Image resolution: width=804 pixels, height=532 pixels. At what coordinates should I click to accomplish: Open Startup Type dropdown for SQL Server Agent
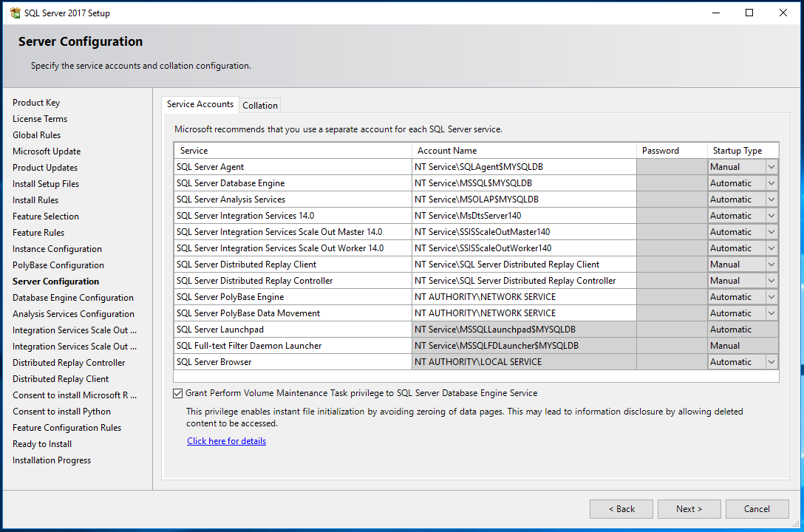[x=771, y=167]
